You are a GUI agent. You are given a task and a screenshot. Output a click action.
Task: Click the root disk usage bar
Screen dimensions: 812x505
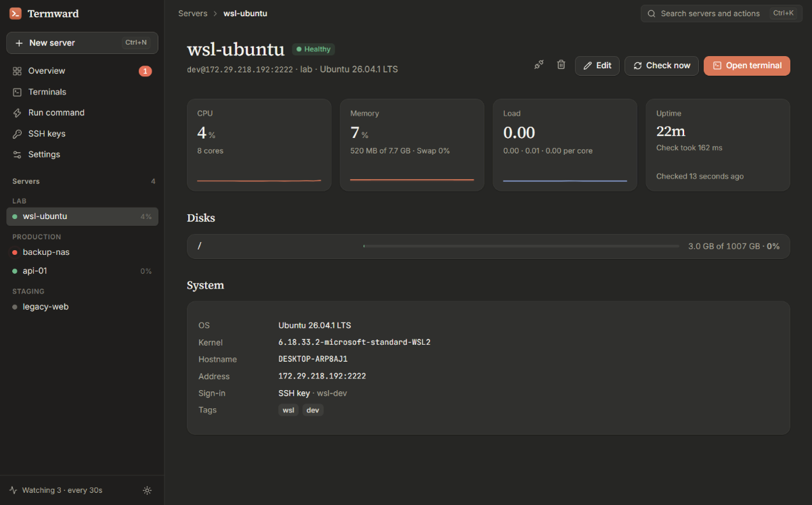coord(521,246)
